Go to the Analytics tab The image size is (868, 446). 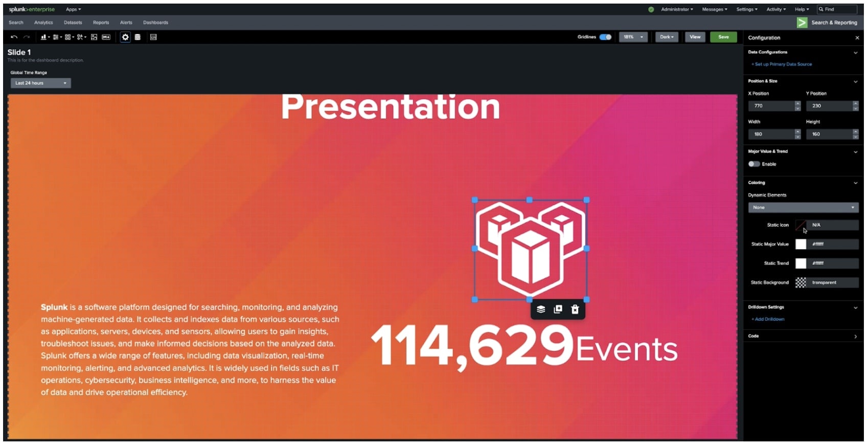43,23
